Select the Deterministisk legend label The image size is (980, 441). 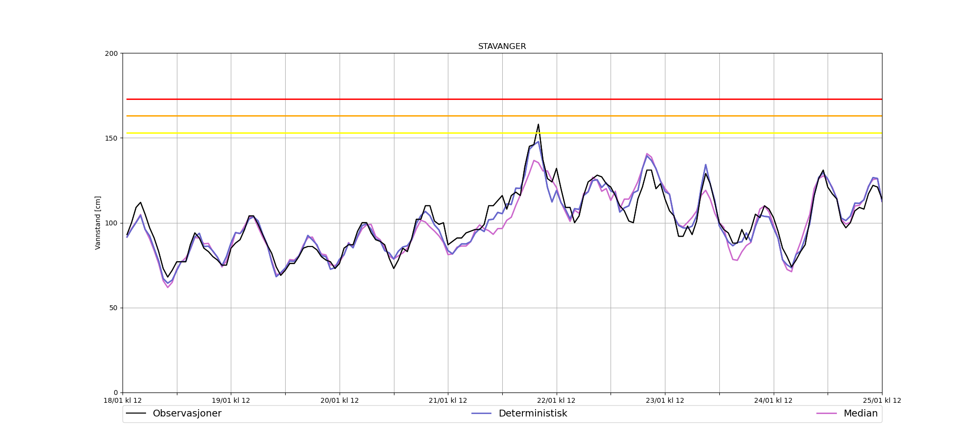[x=533, y=414]
